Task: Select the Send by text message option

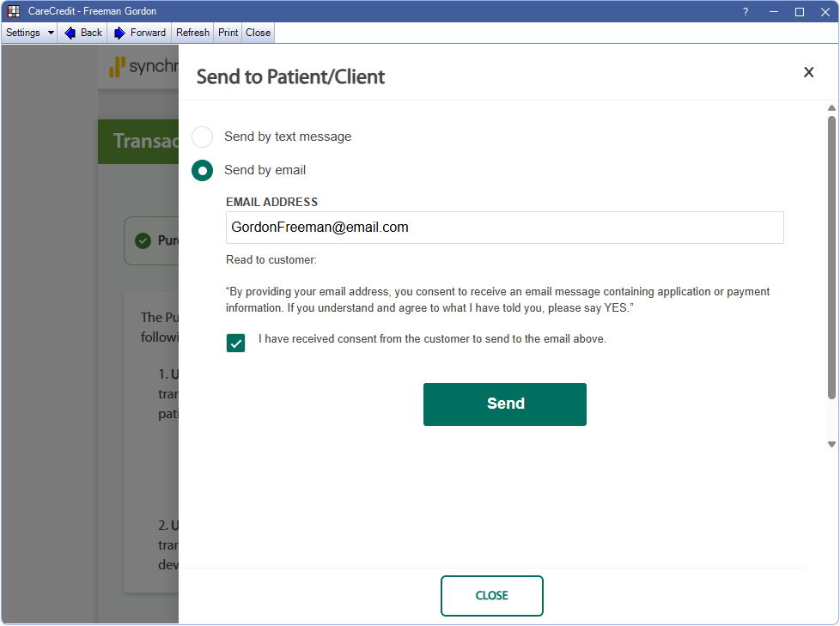Action: (x=202, y=137)
